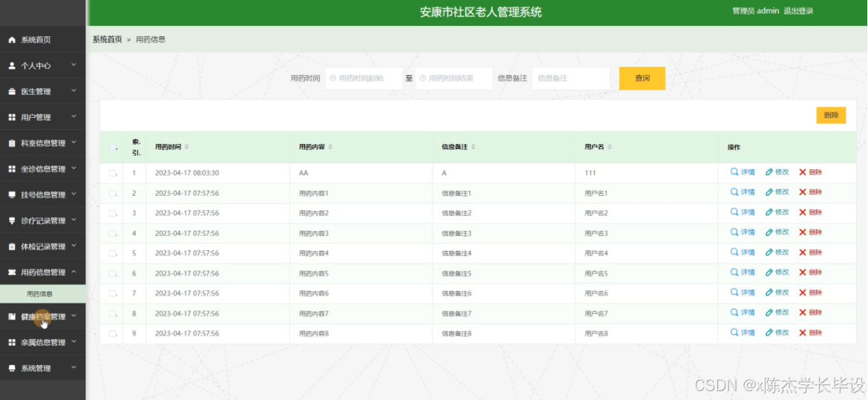Expand 亲属信息管理 menu chevron
868x400 pixels.
click(73, 342)
